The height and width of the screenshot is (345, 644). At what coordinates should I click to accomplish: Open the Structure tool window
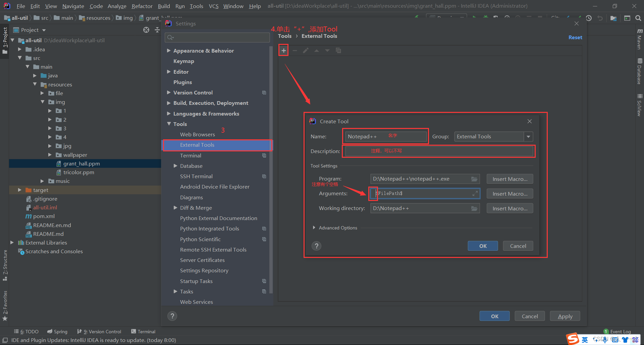[x=5, y=265]
